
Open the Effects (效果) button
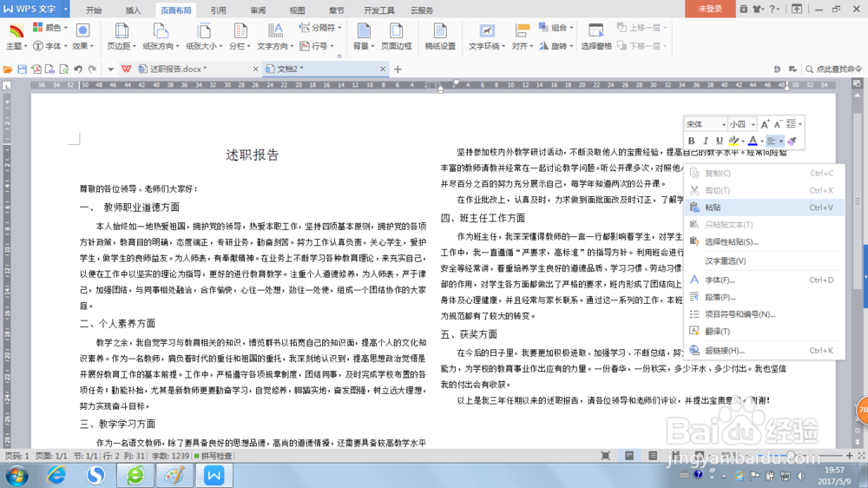tap(82, 37)
